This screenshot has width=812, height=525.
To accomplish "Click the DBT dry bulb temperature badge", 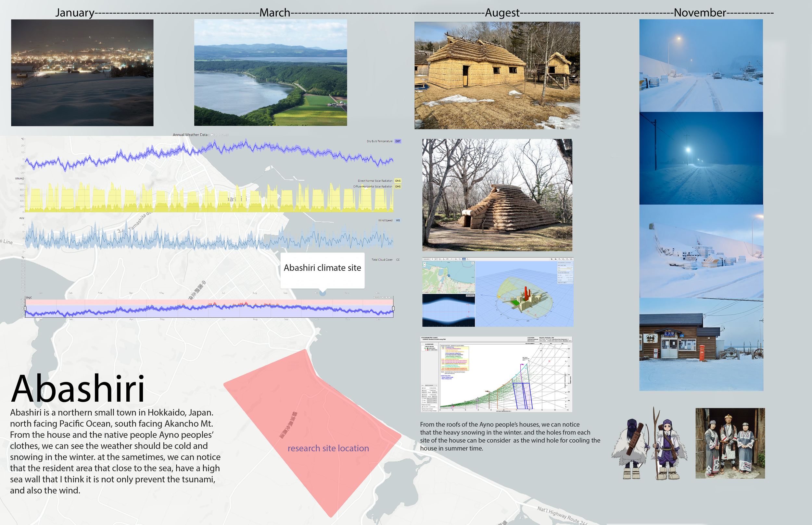I will (398, 141).
